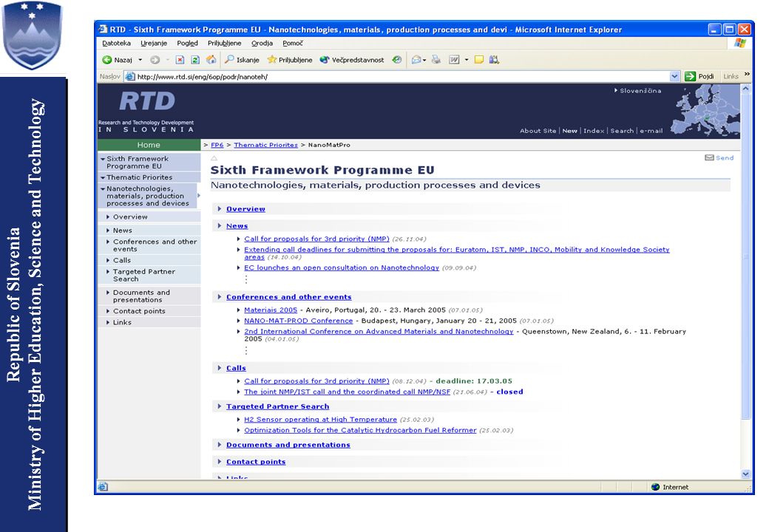This screenshot has width=769, height=532.
Task: Open Optimization Tools for Catalytic Hydrocarbon link
Action: [360, 431]
